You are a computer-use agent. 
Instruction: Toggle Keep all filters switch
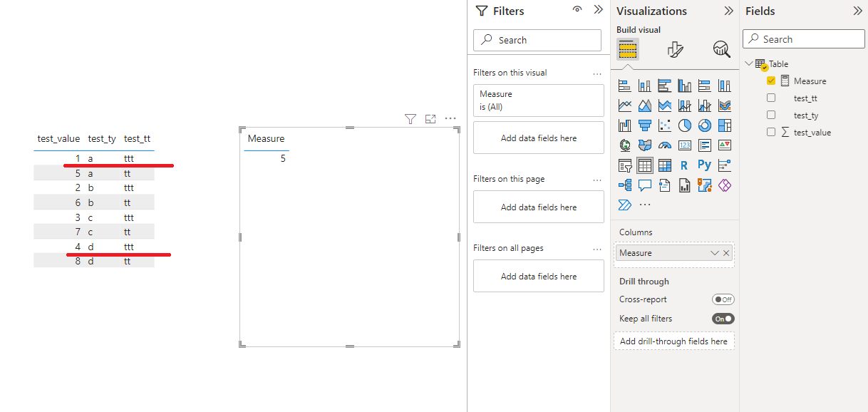(723, 319)
